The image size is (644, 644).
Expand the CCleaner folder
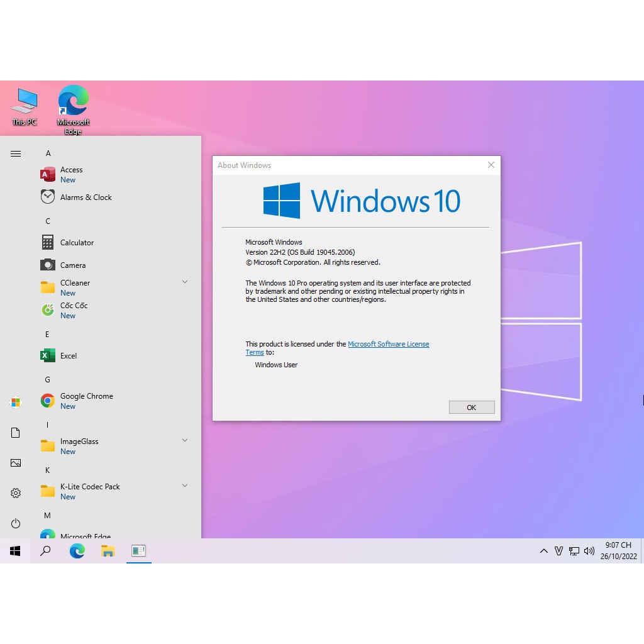[185, 282]
